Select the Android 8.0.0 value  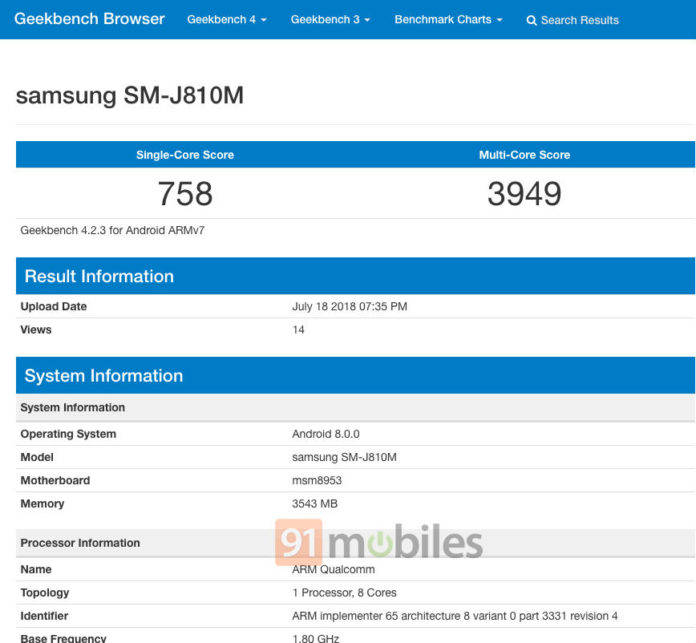(326, 434)
